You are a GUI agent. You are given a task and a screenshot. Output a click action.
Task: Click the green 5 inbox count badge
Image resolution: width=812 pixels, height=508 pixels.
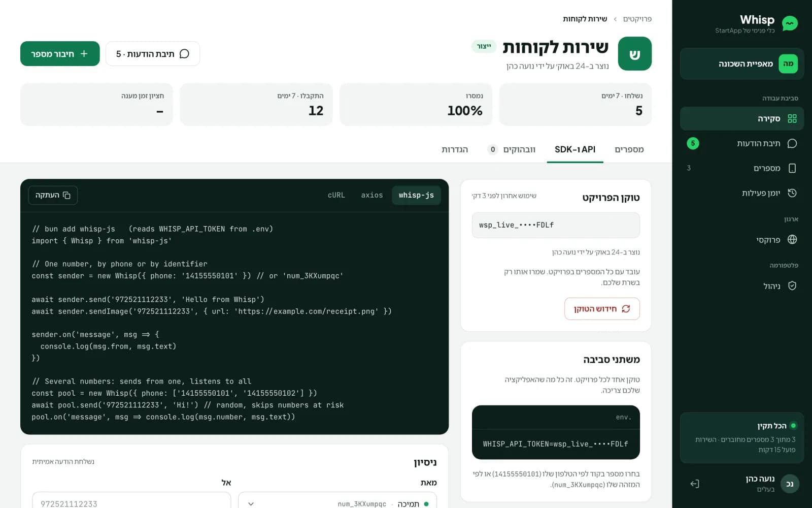(x=693, y=143)
